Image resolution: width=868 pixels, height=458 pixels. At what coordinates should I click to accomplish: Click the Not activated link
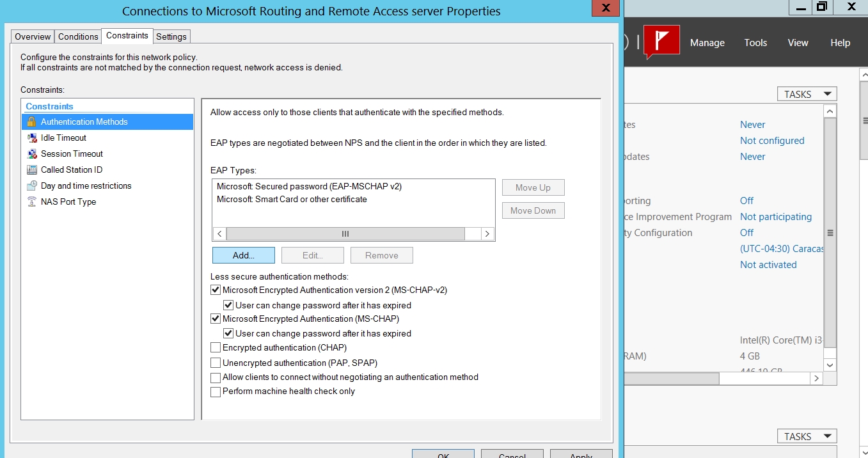pyautogui.click(x=768, y=265)
